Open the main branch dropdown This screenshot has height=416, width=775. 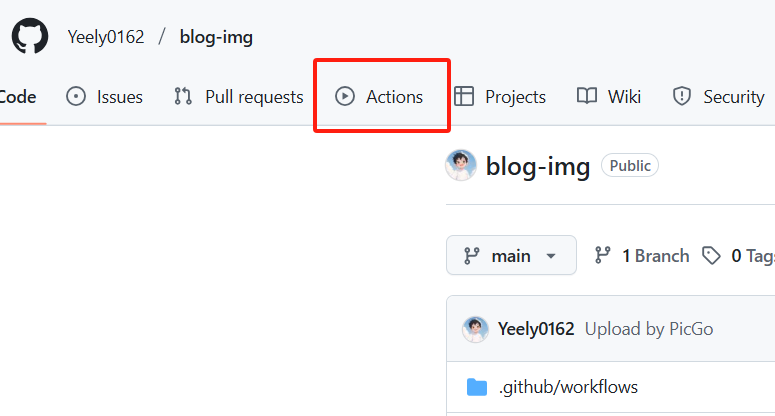(511, 255)
